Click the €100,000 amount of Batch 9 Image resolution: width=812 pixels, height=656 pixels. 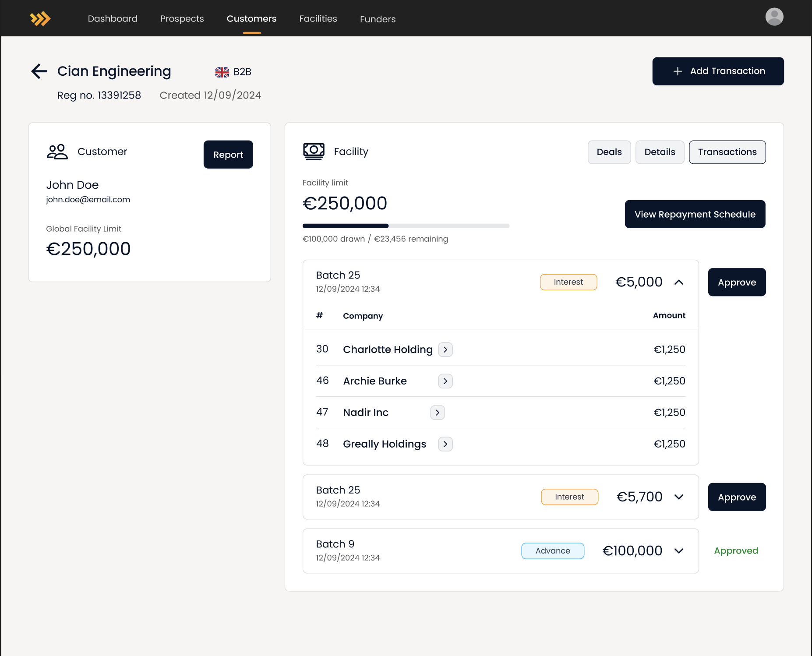(x=632, y=550)
